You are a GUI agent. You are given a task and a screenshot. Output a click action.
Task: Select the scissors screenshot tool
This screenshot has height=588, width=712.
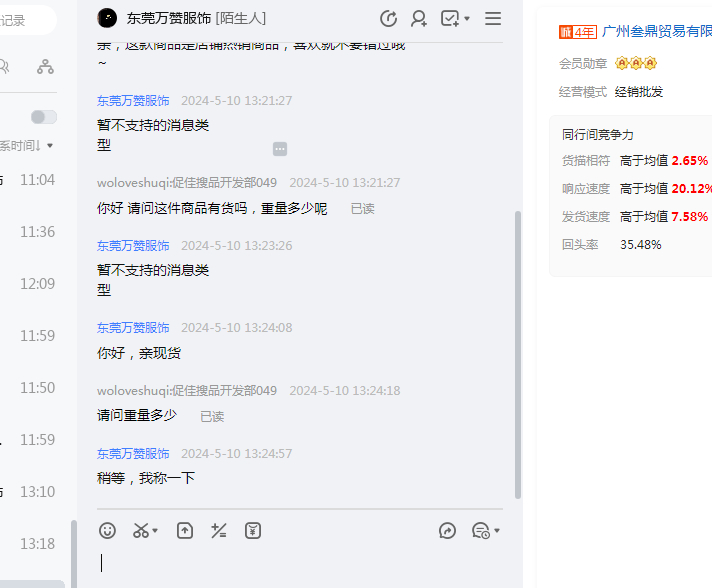(x=140, y=530)
